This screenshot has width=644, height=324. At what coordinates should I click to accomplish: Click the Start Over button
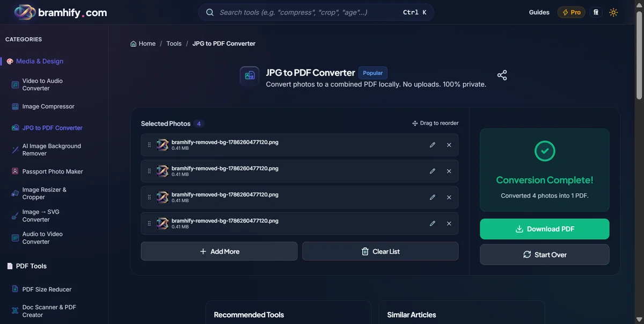(x=545, y=255)
